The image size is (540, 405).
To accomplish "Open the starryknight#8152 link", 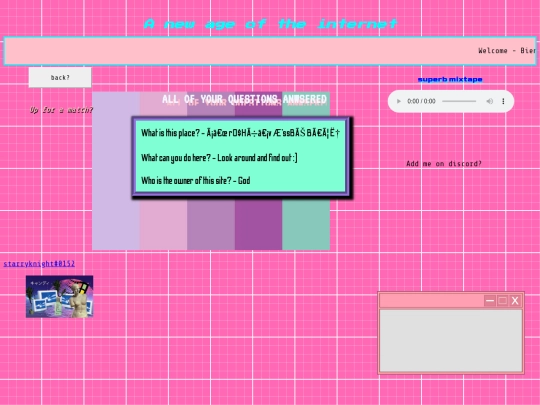I will 39,264.
